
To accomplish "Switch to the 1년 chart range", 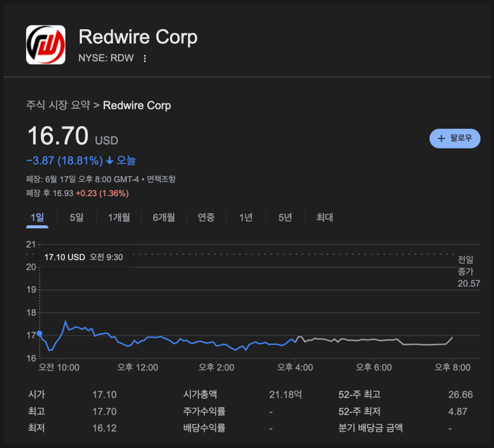I will pyautogui.click(x=246, y=218).
